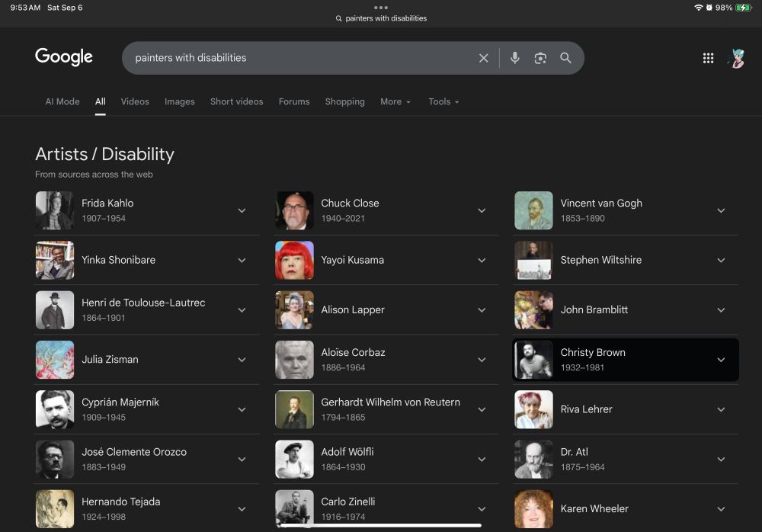
Task: Expand the Aloïse Corbaz chevron
Action: pyautogui.click(x=482, y=360)
